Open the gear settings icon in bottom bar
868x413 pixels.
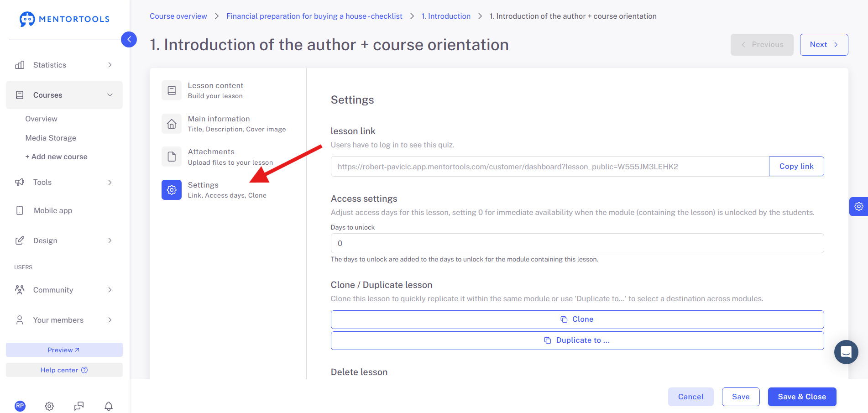point(49,406)
